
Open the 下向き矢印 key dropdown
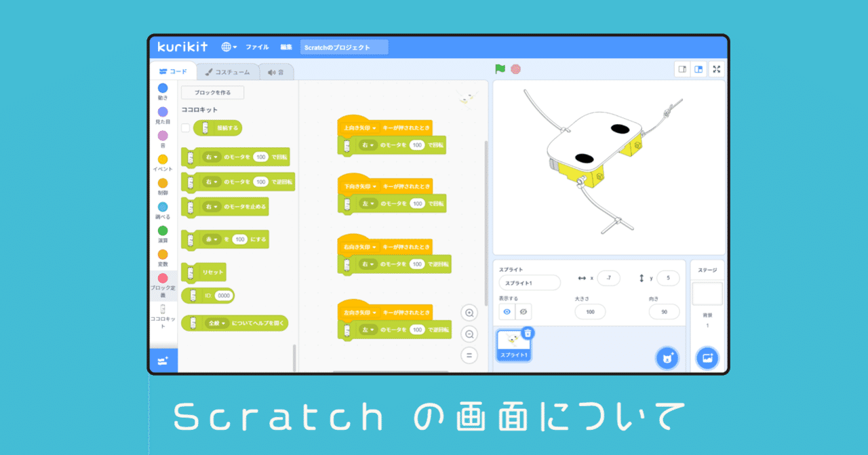pyautogui.click(x=360, y=186)
